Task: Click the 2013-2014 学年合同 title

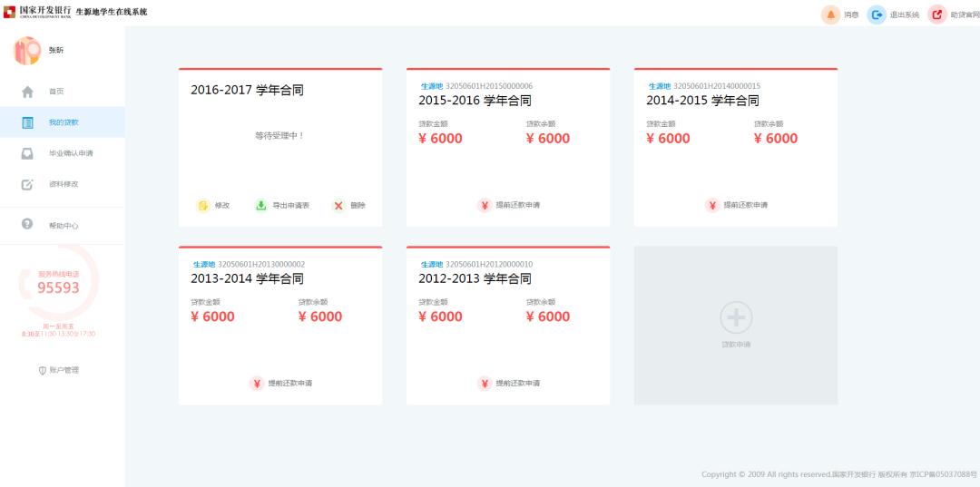Action: click(248, 278)
